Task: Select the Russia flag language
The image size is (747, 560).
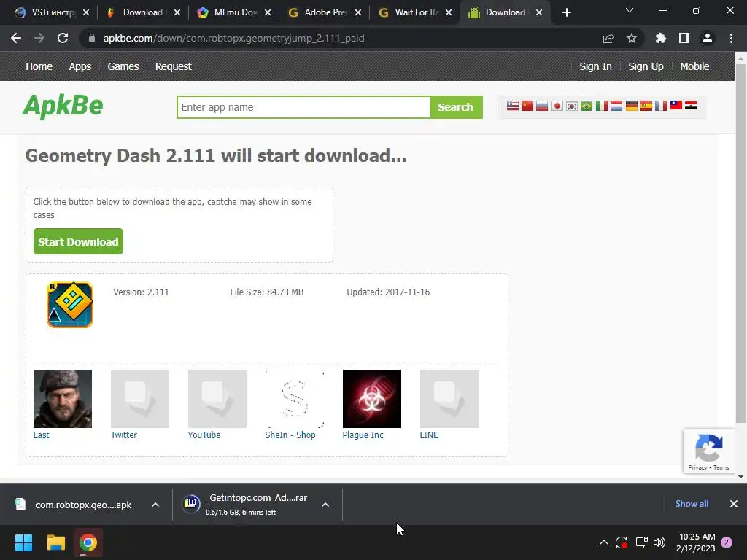Action: tap(542, 106)
